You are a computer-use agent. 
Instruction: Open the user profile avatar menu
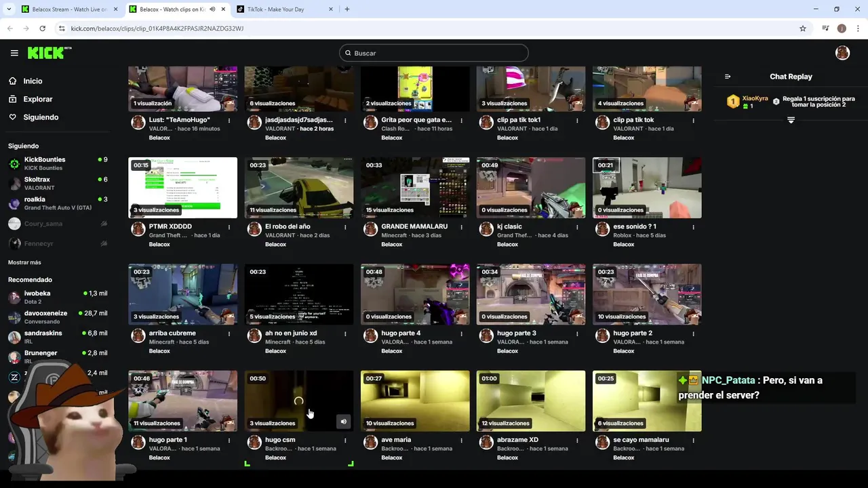point(842,53)
